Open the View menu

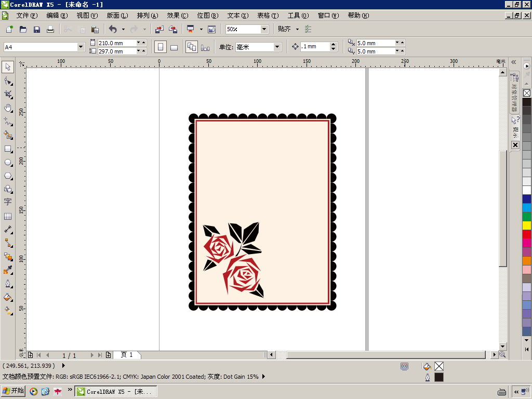[87, 16]
